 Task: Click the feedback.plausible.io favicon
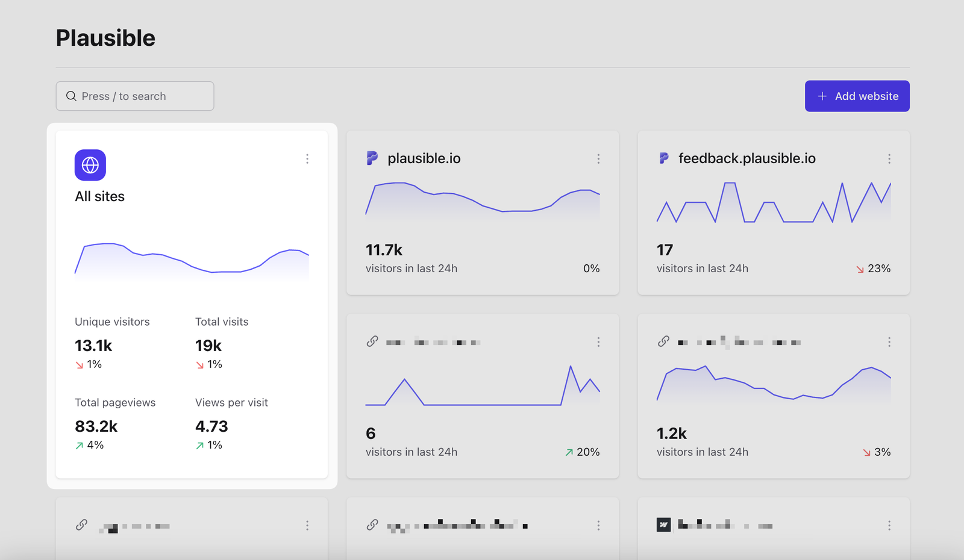pos(663,158)
